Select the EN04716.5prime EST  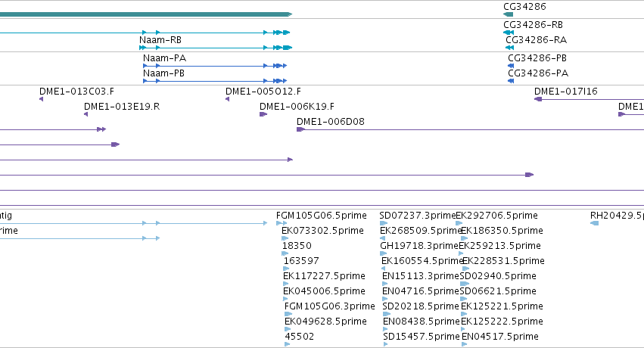[421, 291]
